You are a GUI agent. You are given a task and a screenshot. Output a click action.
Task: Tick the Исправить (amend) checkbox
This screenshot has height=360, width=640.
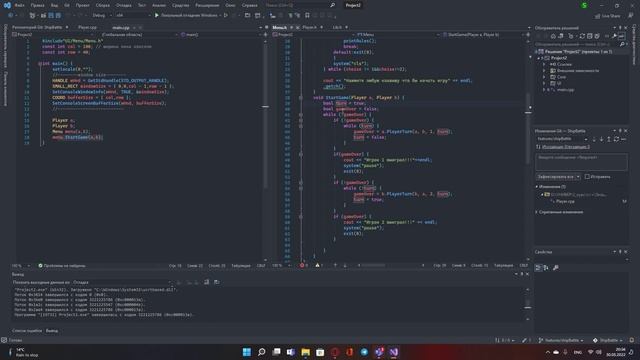coord(587,177)
